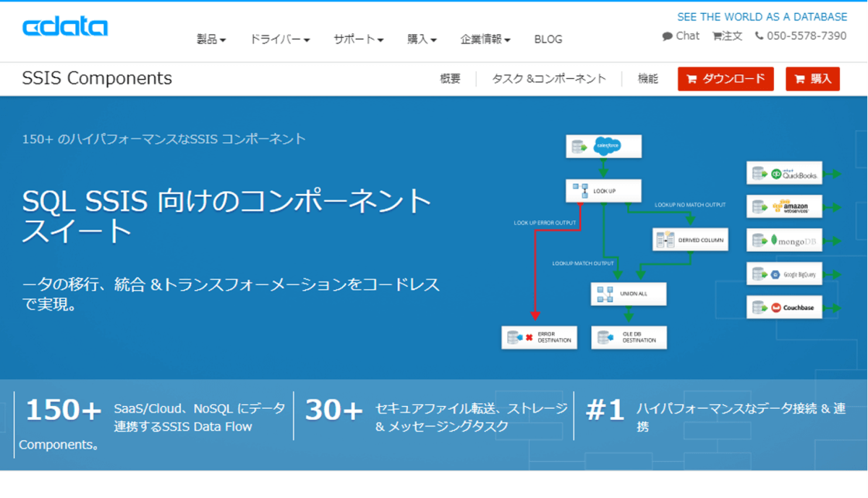Click LOOKUP MATCH OUTPUT label
The height and width of the screenshot is (498, 868).
583,263
